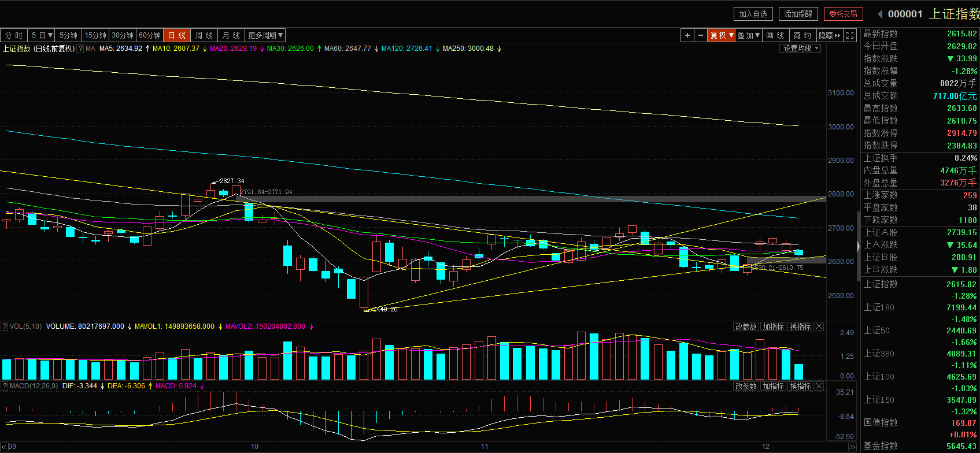Hide the right panel with 隐藏 button
Image resolution: width=980 pixels, height=453 pixels.
click(830, 35)
